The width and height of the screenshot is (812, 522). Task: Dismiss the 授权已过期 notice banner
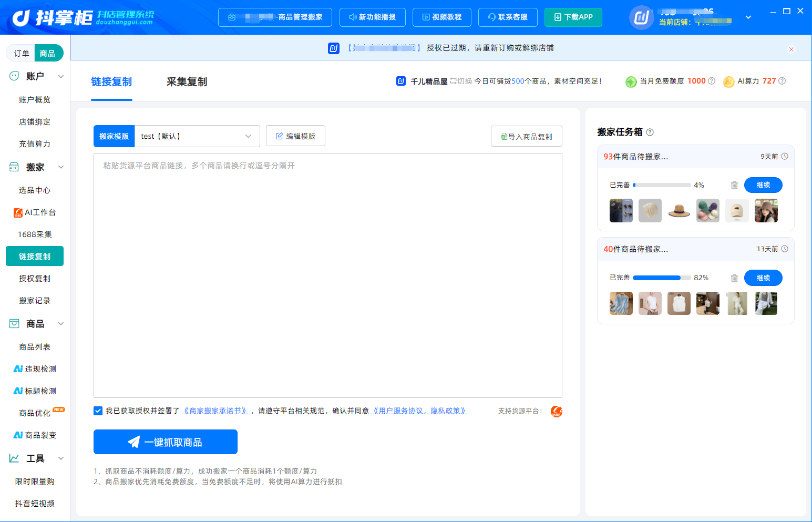click(x=791, y=49)
